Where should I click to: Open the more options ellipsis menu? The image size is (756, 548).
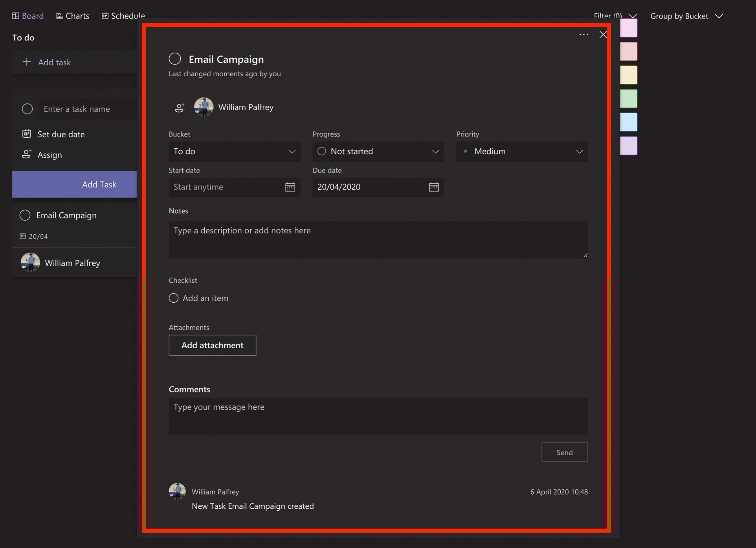point(584,35)
